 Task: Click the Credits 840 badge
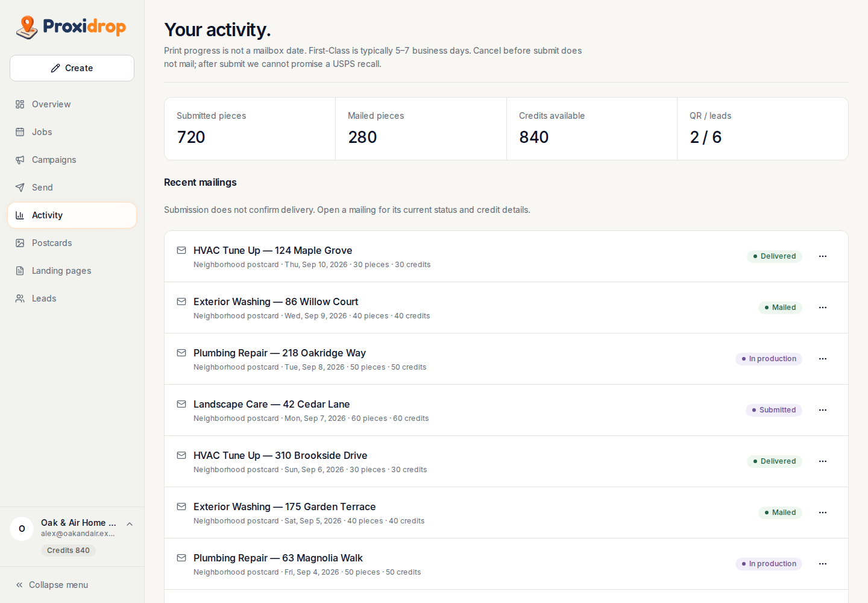click(68, 551)
